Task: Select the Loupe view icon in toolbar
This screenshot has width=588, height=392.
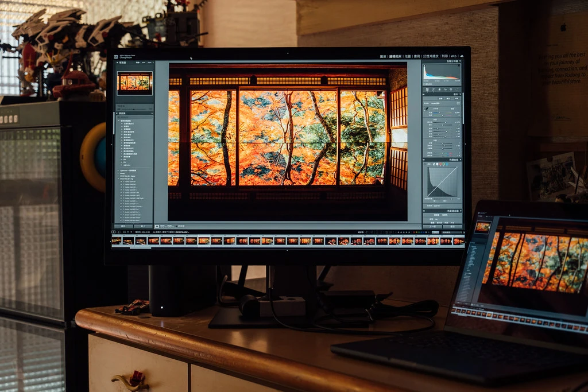Action: tap(157, 226)
